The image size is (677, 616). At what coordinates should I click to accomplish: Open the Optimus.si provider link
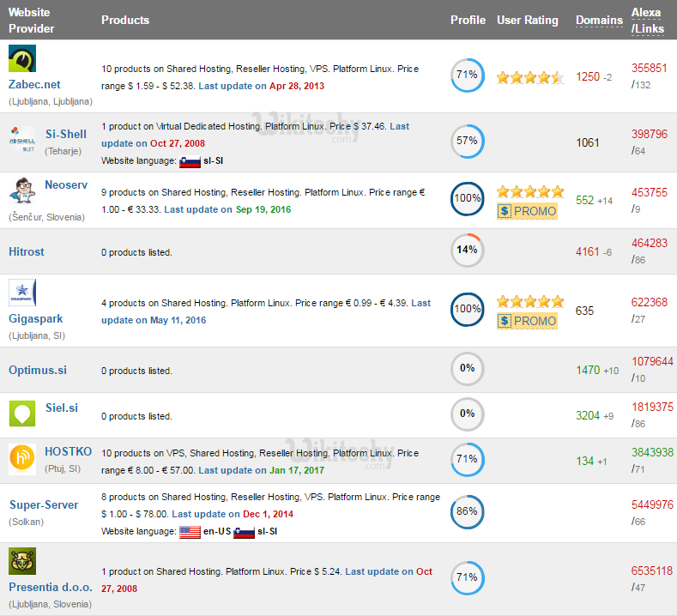[x=38, y=370]
